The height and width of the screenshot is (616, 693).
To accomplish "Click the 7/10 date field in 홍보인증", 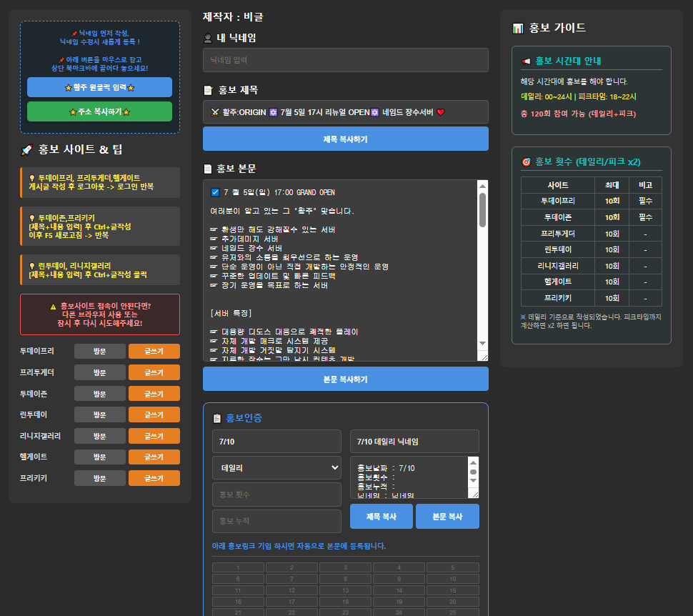I will [x=276, y=442].
